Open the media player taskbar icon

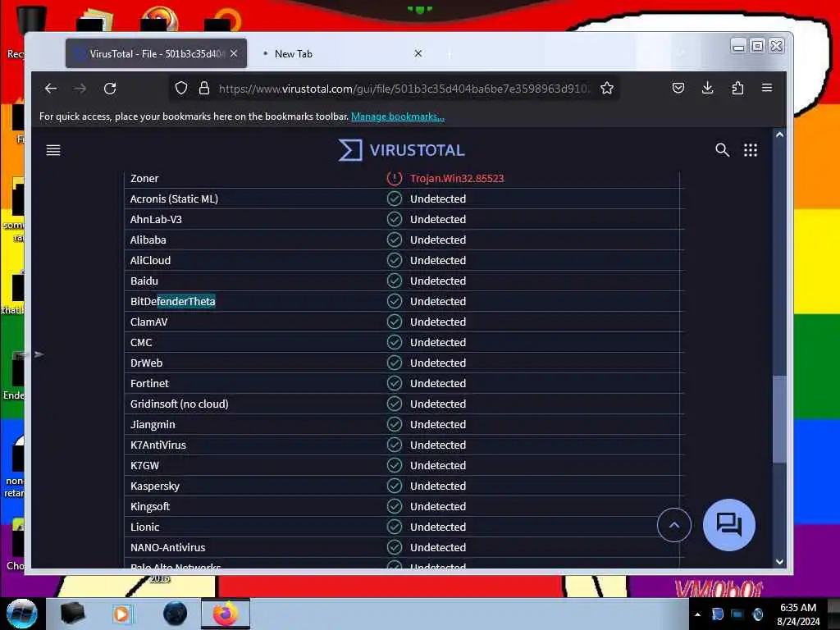click(121, 614)
